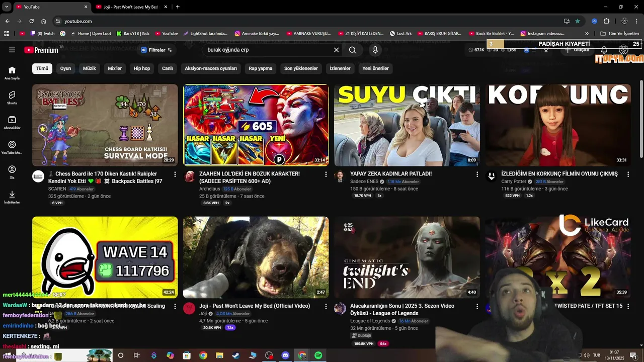Open the Siz page in the sidebar
The width and height of the screenshot is (644, 362).
tap(12, 172)
